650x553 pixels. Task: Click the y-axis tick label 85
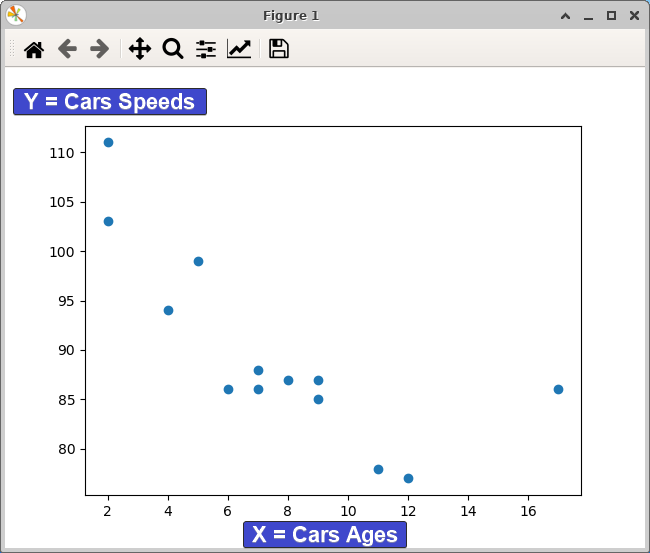(x=66, y=400)
